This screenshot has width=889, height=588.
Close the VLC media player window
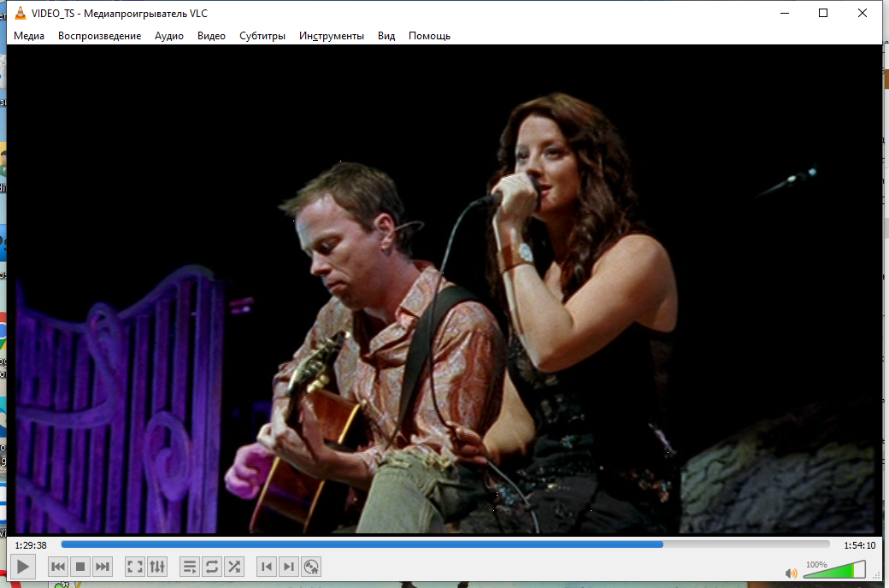point(863,13)
